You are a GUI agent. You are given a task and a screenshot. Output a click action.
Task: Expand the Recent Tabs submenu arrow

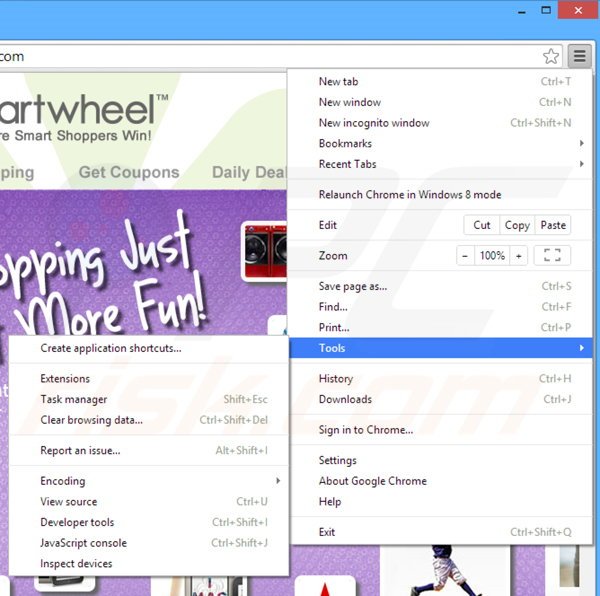[582, 164]
